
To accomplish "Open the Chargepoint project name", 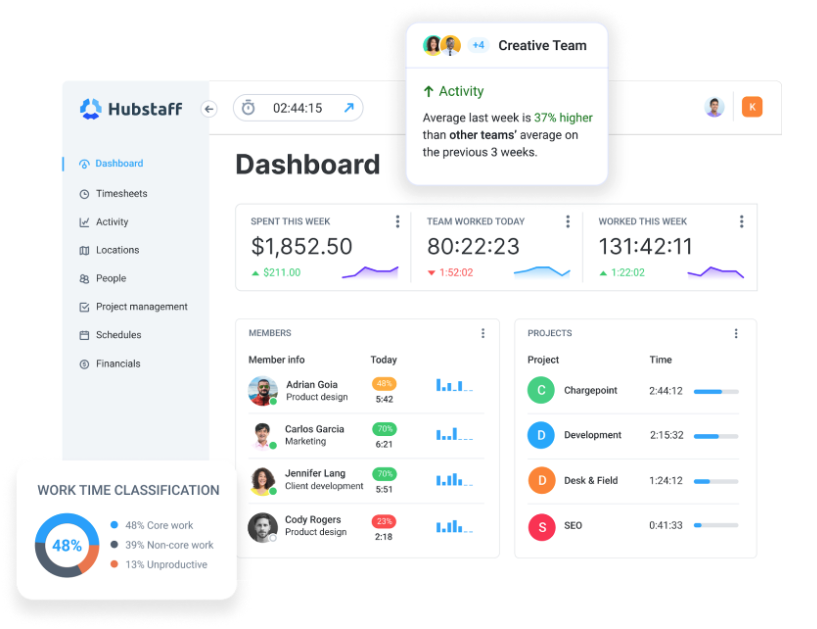I will pyautogui.click(x=590, y=390).
